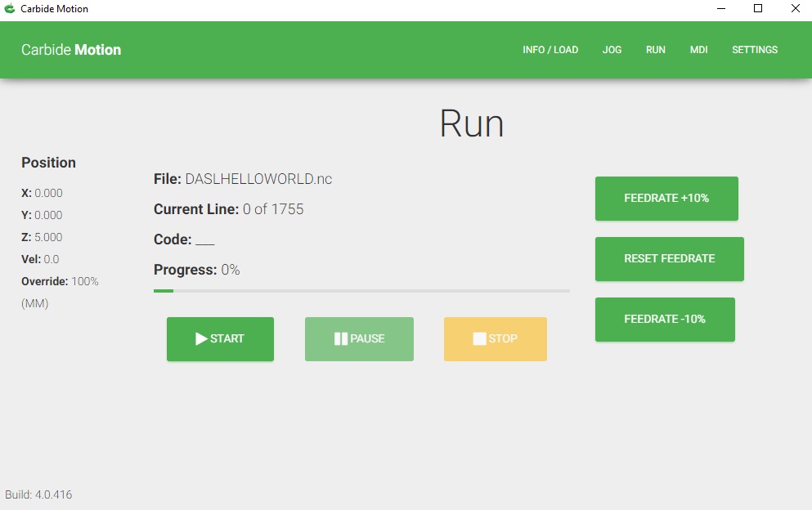
Task: Switch to the JOG page
Action: (x=612, y=50)
